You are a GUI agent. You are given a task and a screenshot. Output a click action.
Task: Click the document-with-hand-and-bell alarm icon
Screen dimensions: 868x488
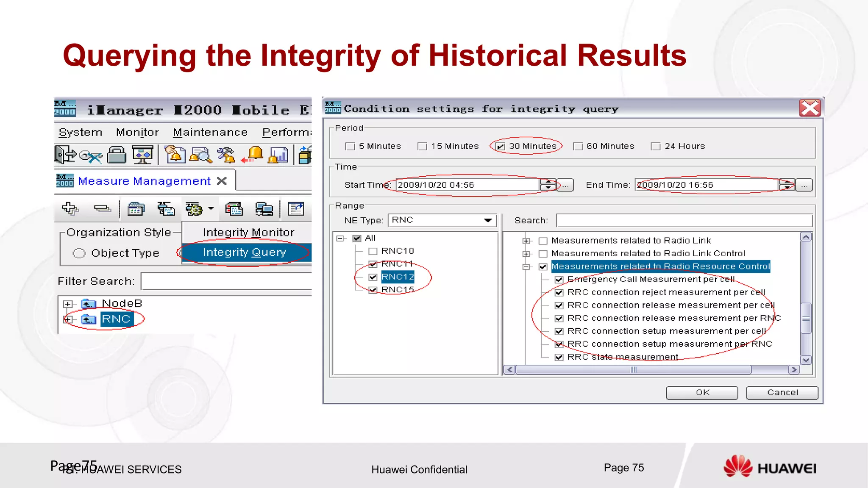175,155
